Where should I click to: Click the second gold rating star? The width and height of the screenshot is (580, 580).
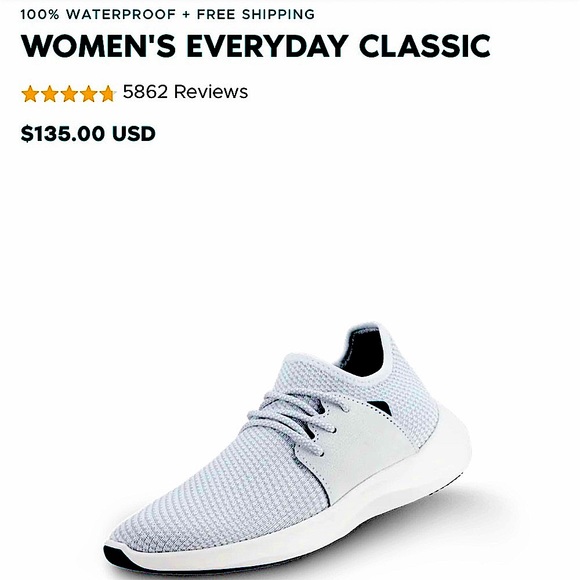point(50,93)
